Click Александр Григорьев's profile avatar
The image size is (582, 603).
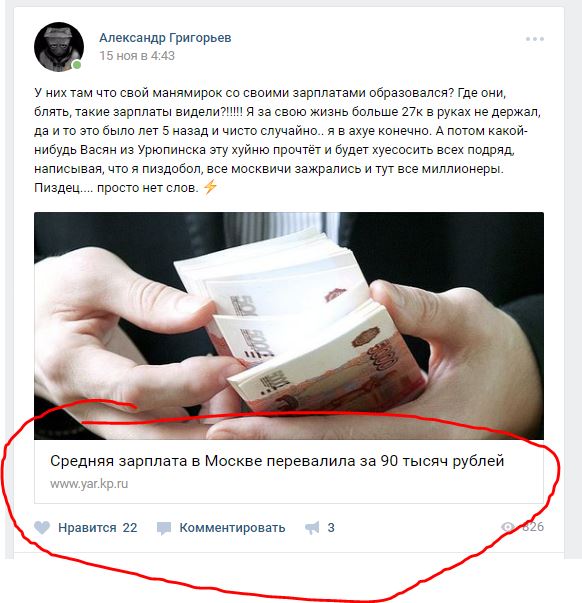[x=59, y=47]
